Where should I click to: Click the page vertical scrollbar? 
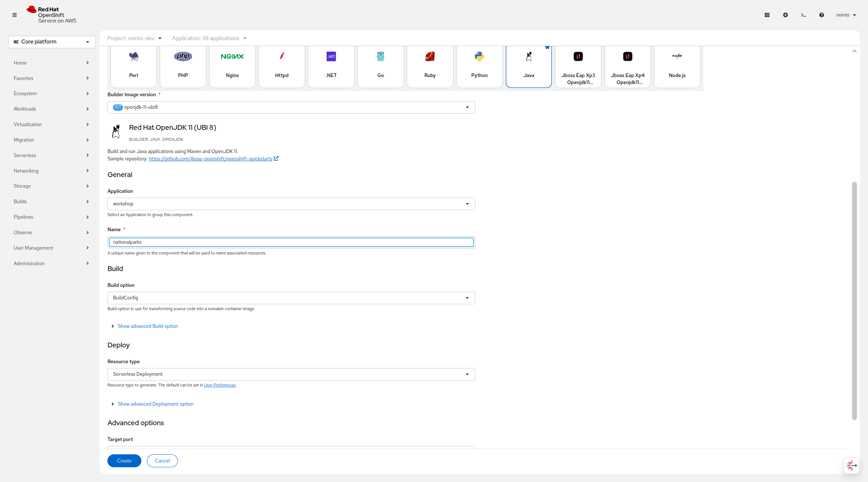click(x=854, y=301)
